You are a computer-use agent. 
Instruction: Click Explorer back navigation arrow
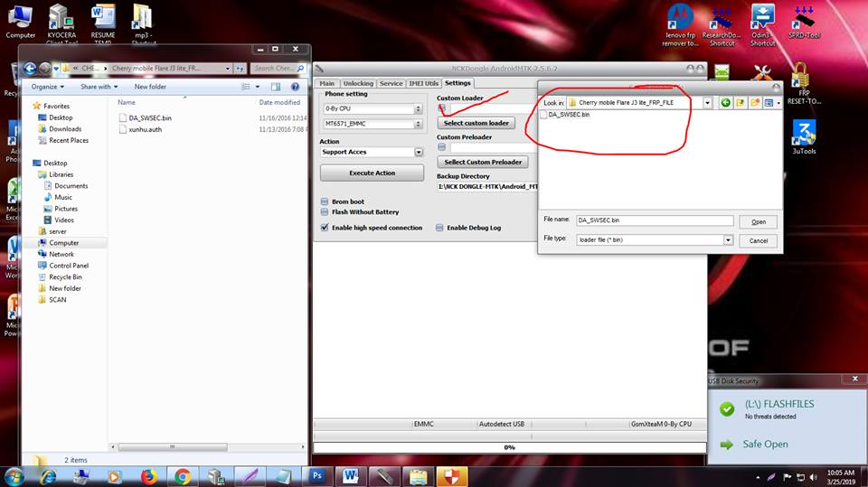[x=29, y=69]
